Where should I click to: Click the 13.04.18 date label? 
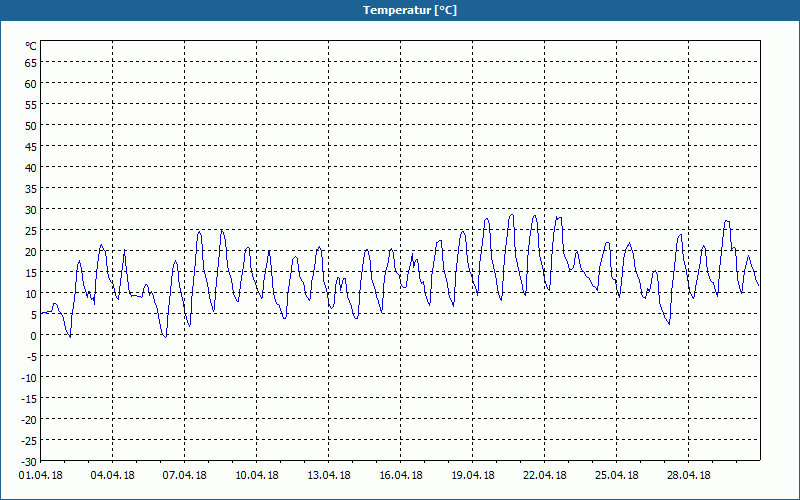tap(329, 476)
